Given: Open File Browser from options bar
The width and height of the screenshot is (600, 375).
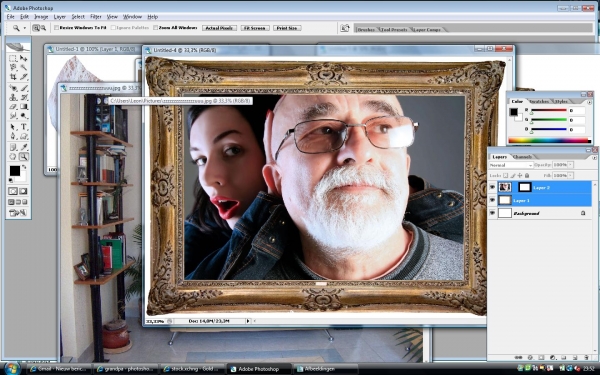Looking at the screenshot, I should [345, 28].
